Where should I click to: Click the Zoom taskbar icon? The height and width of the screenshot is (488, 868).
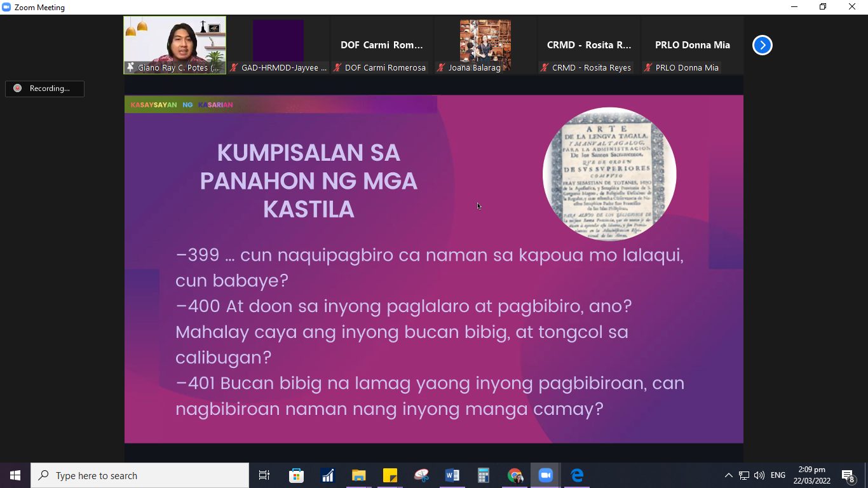(x=545, y=475)
